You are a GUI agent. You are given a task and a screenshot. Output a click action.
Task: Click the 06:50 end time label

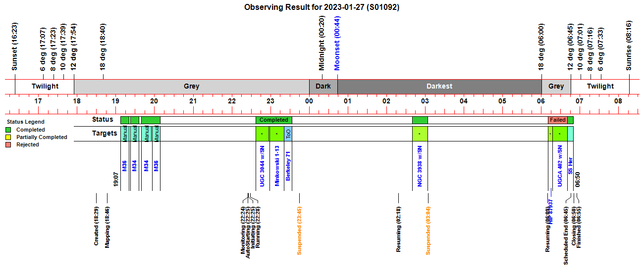click(x=577, y=179)
